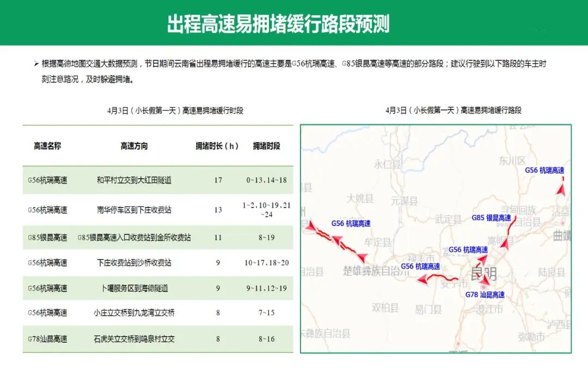Click the G78汕昆高速 cell in the table

tap(47, 339)
